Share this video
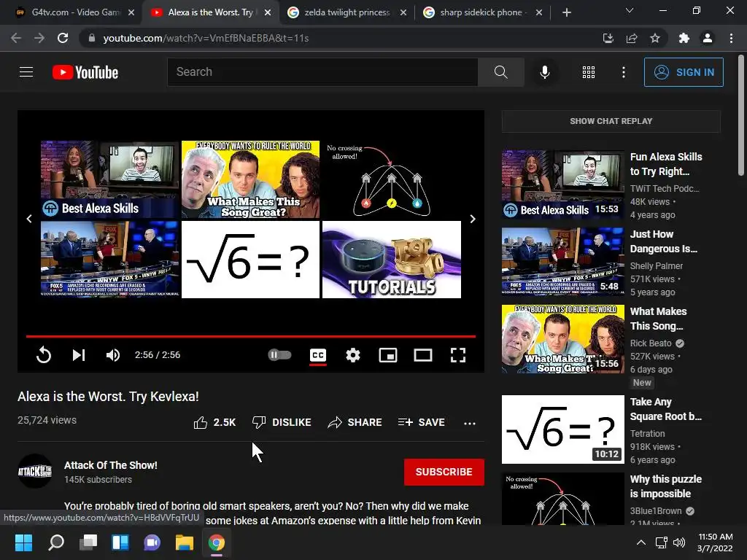 355,422
